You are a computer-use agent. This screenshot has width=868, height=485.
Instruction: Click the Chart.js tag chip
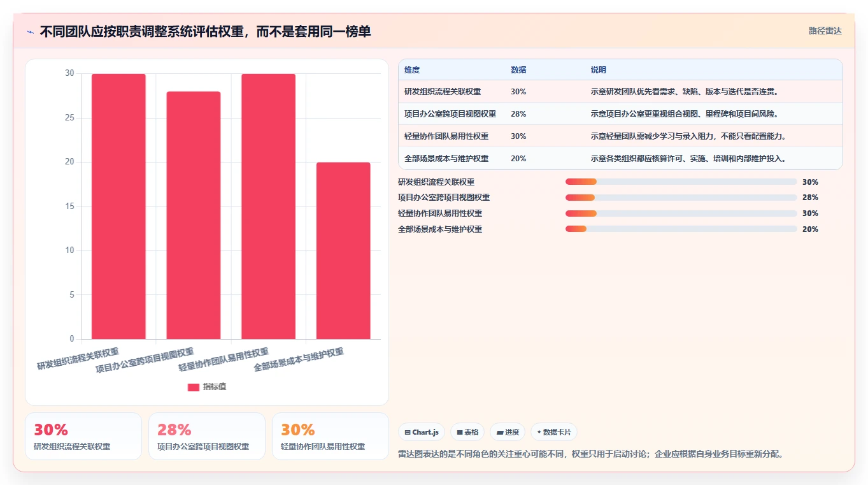tap(422, 432)
